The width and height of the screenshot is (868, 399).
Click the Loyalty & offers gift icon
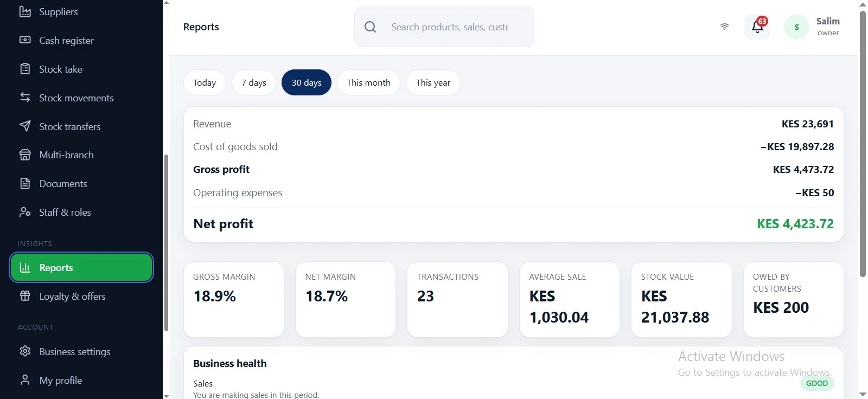(x=25, y=296)
